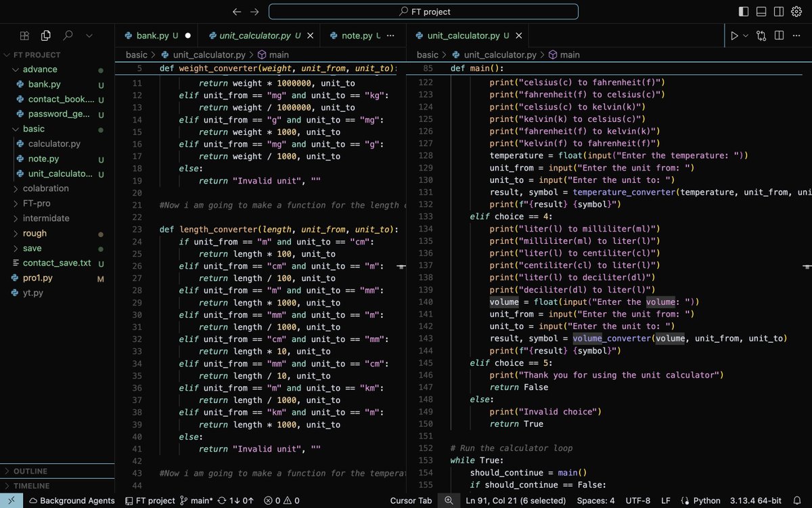Toggle the secondary sidebar layout icon
Image resolution: width=812 pixels, height=508 pixels.
(779, 12)
